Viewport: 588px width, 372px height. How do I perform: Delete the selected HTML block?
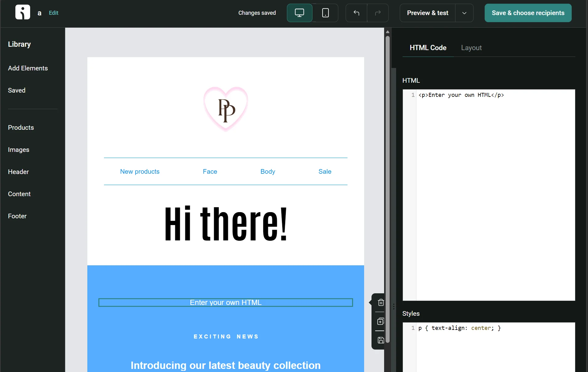[x=381, y=303]
